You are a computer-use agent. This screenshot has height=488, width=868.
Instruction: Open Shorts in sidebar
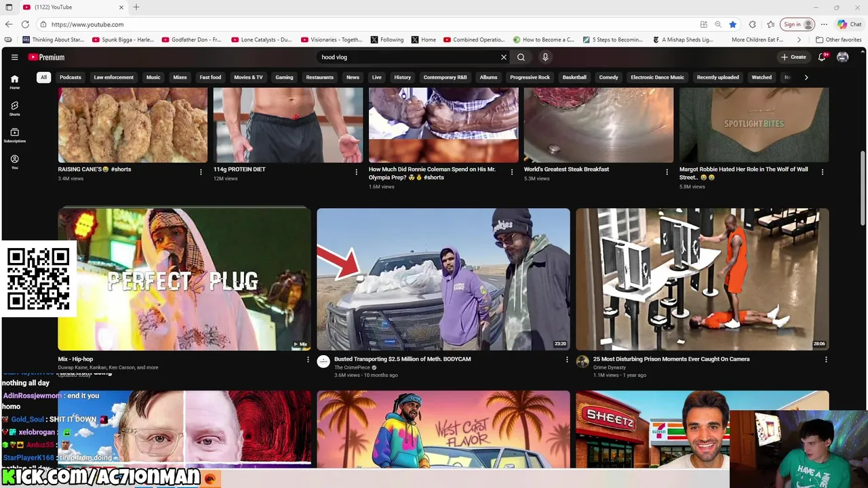(14, 108)
